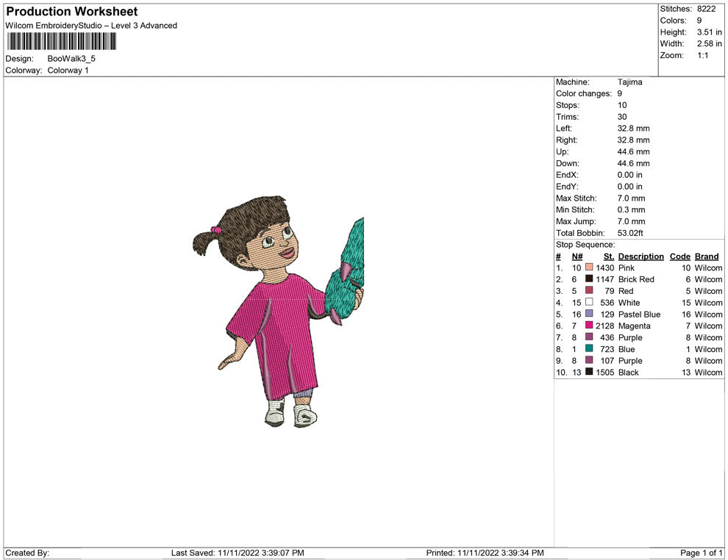This screenshot has width=728, height=560.
Task: Click the 'Pastel Blue' description text
Action: coord(639,314)
